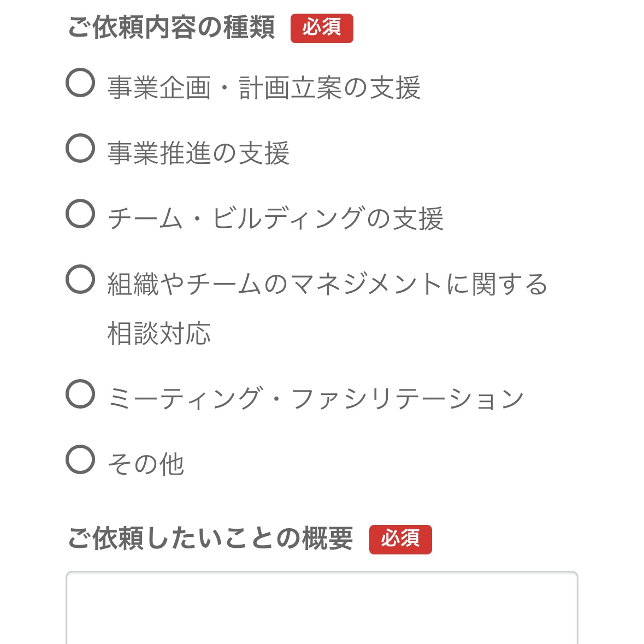Click the チーム・ビルディングの支援 label text
Screen dimensions: 644x644
276,217
